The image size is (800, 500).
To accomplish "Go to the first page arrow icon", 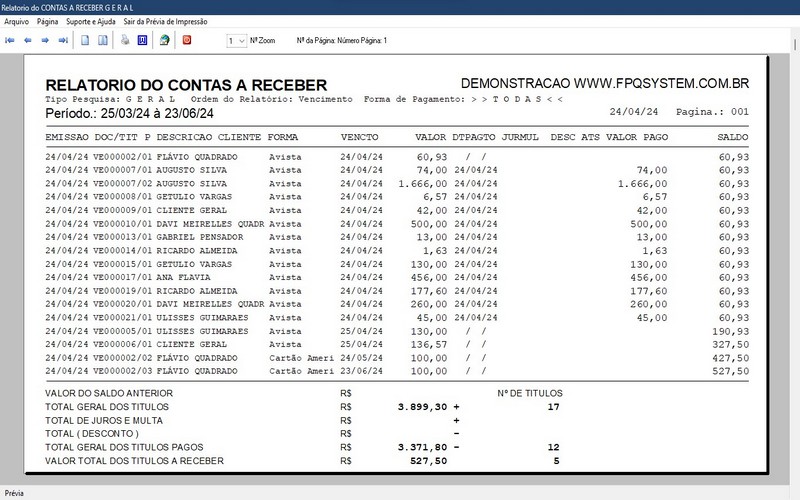I will (x=10, y=40).
